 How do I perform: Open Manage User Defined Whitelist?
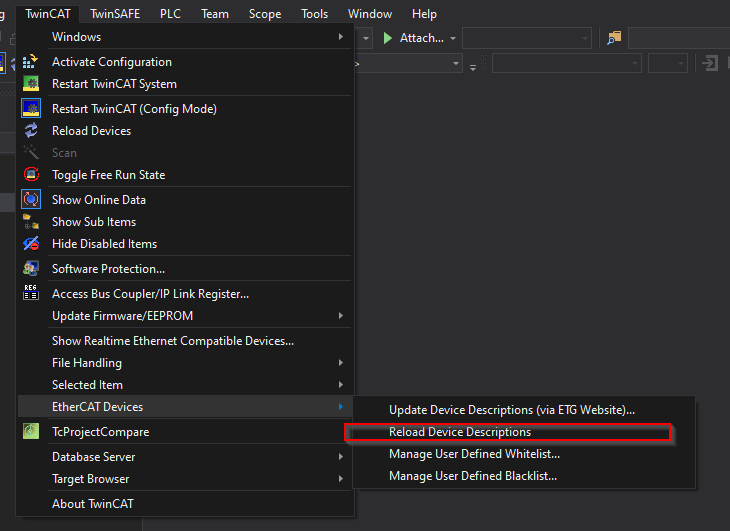coord(524,454)
